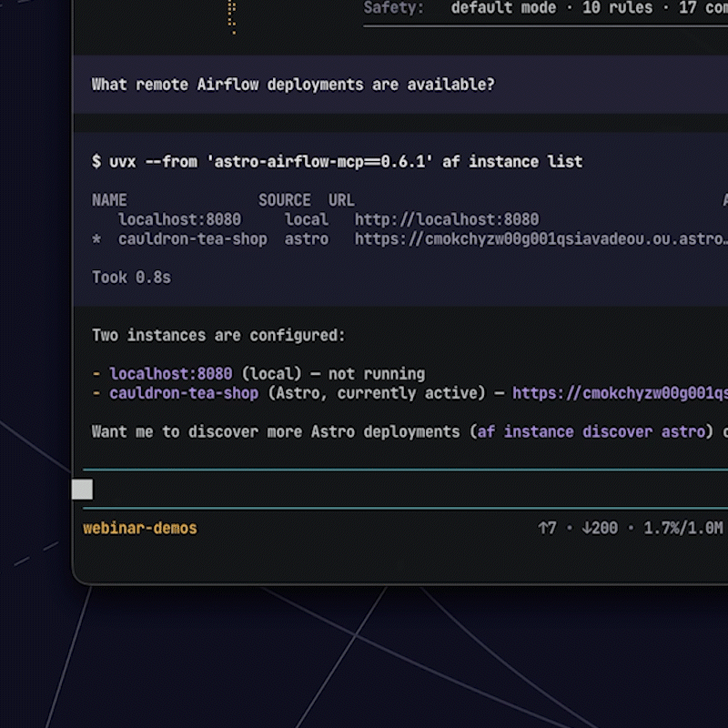Click the 1.7%/1.0M context usage indicator
Screen dimensions: 728x728
click(683, 528)
